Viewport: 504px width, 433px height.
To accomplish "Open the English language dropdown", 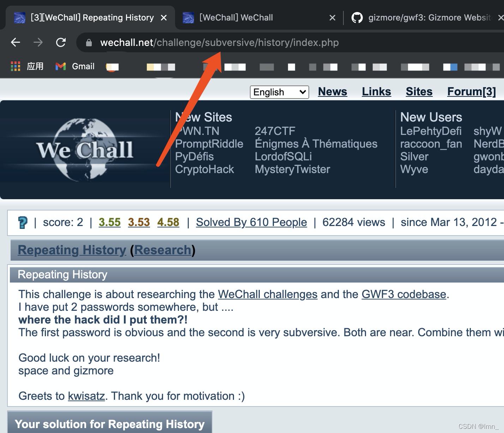I will (280, 92).
